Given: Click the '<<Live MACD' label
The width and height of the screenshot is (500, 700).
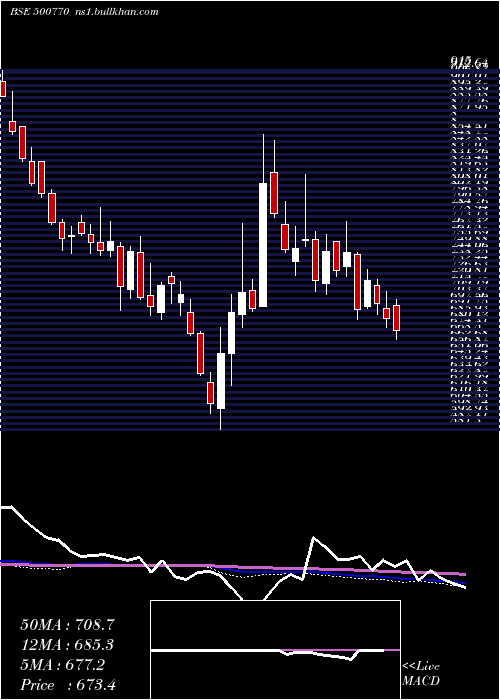Looking at the screenshot, I should 421,673.
